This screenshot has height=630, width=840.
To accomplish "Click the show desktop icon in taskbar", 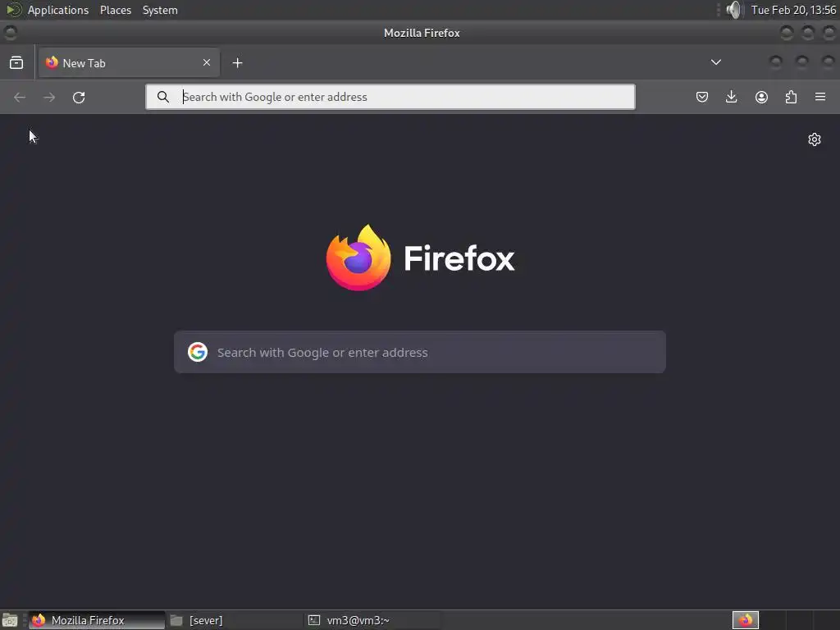I will [10, 620].
